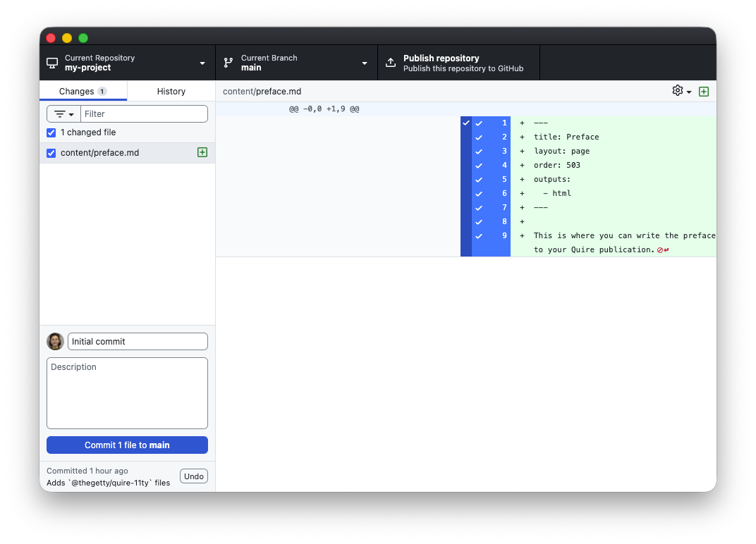Click the green added-file icon in diff header
Image resolution: width=756 pixels, height=544 pixels.
[x=703, y=92]
